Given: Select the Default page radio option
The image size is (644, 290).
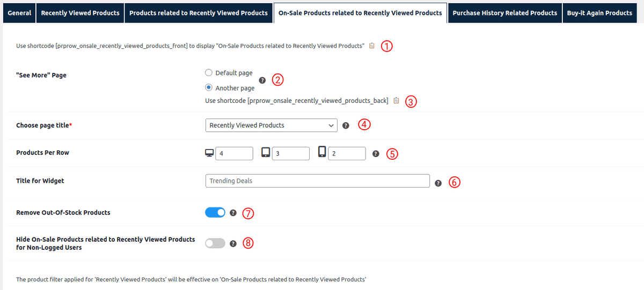Looking at the screenshot, I should pos(209,73).
